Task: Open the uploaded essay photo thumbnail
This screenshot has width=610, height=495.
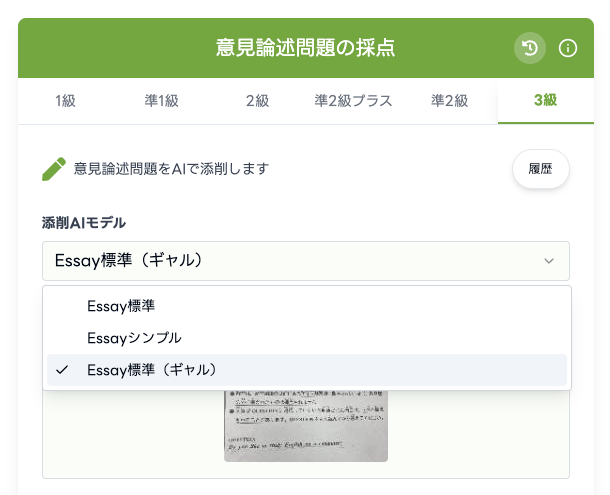Action: (x=305, y=425)
